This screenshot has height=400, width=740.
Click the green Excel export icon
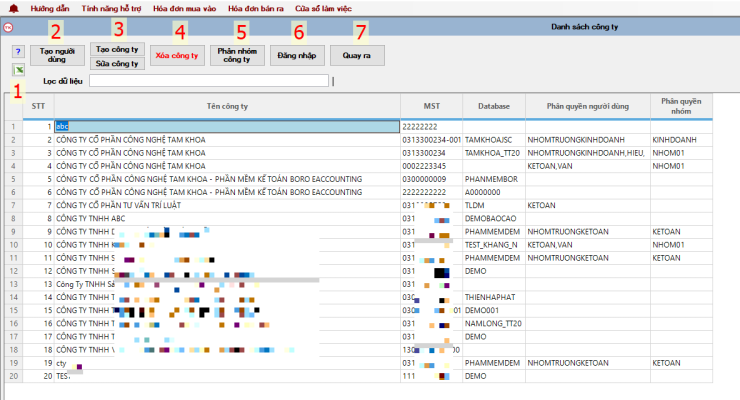(x=18, y=70)
